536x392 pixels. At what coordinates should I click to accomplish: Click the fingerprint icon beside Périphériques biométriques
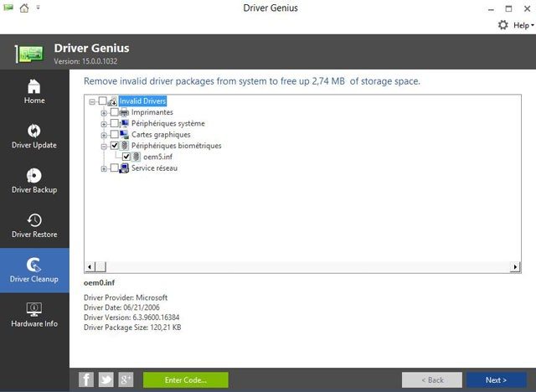pyautogui.click(x=125, y=146)
